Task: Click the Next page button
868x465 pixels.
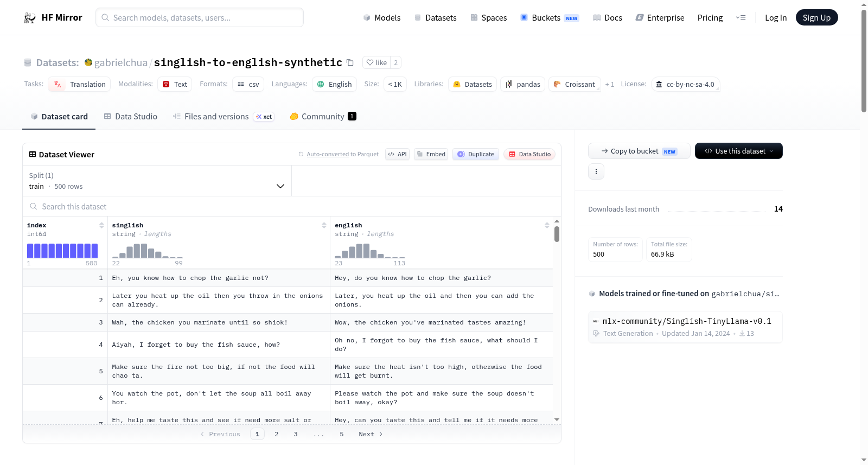Action: [x=371, y=434]
